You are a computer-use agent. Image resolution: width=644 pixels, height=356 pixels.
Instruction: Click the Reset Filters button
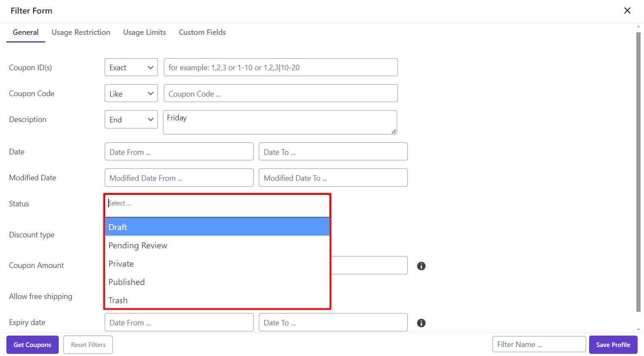pyautogui.click(x=88, y=345)
